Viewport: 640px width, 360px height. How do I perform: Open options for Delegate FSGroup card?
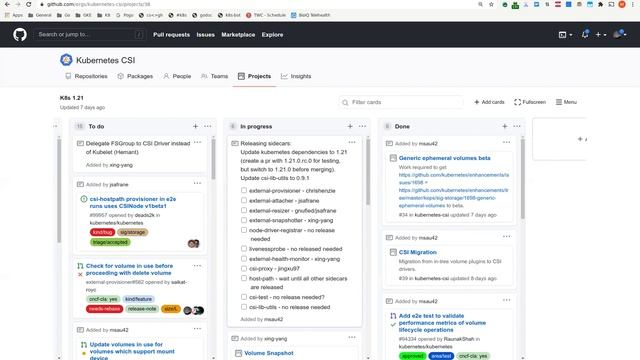point(198,142)
